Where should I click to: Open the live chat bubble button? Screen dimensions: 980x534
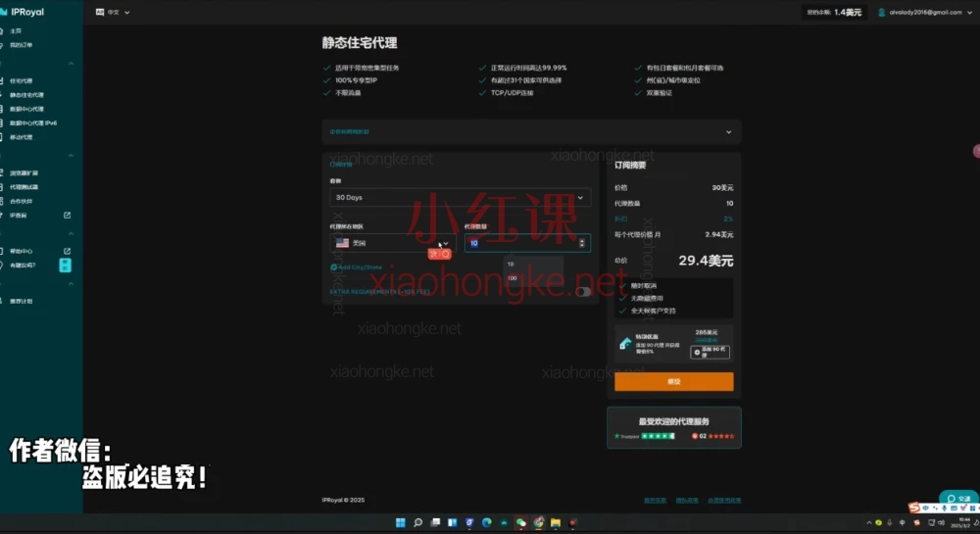[958, 498]
